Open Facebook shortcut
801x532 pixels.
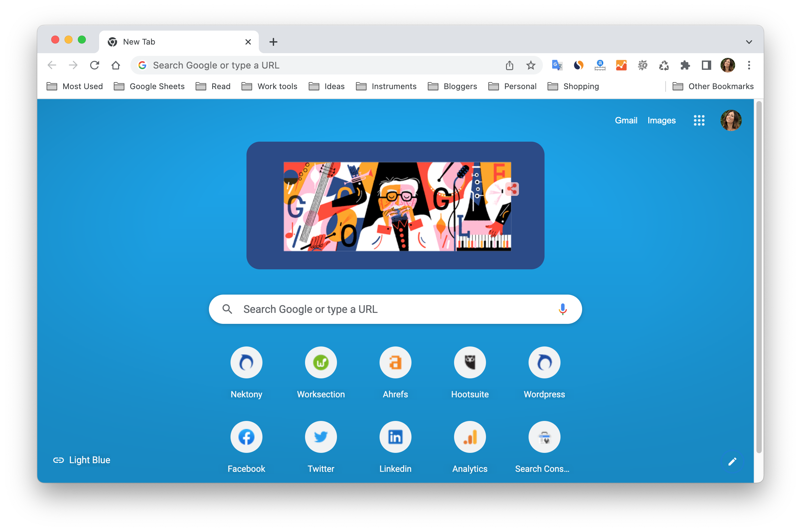point(246,436)
